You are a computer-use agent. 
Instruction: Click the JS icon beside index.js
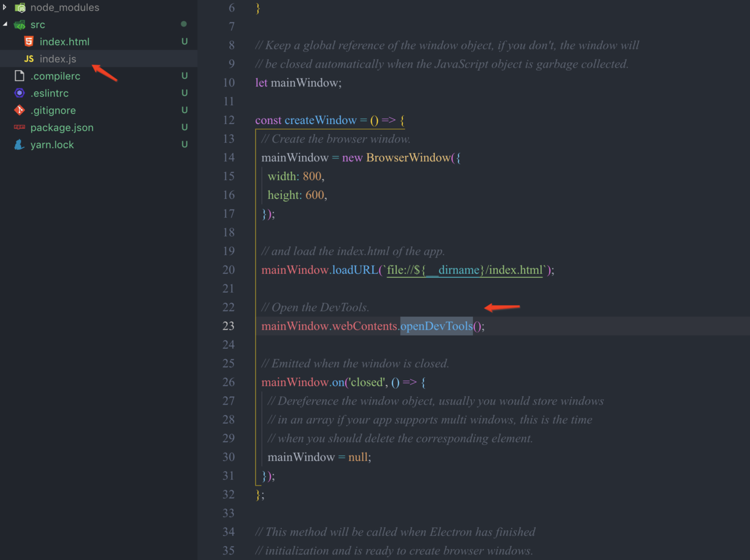(28, 59)
